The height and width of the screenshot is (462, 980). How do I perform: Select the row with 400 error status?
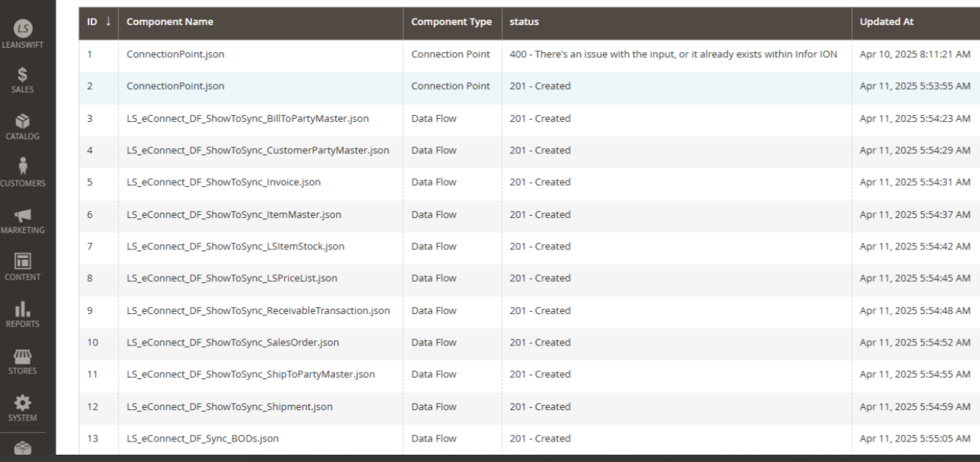click(x=673, y=54)
